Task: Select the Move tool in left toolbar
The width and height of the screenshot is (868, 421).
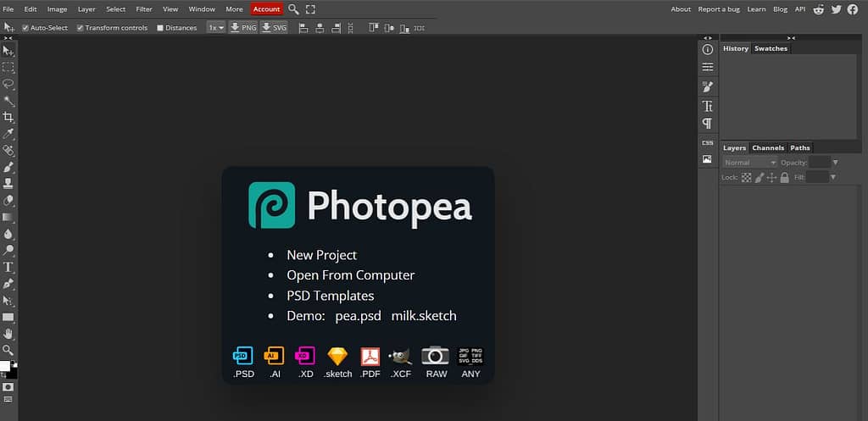Action: pos(8,51)
